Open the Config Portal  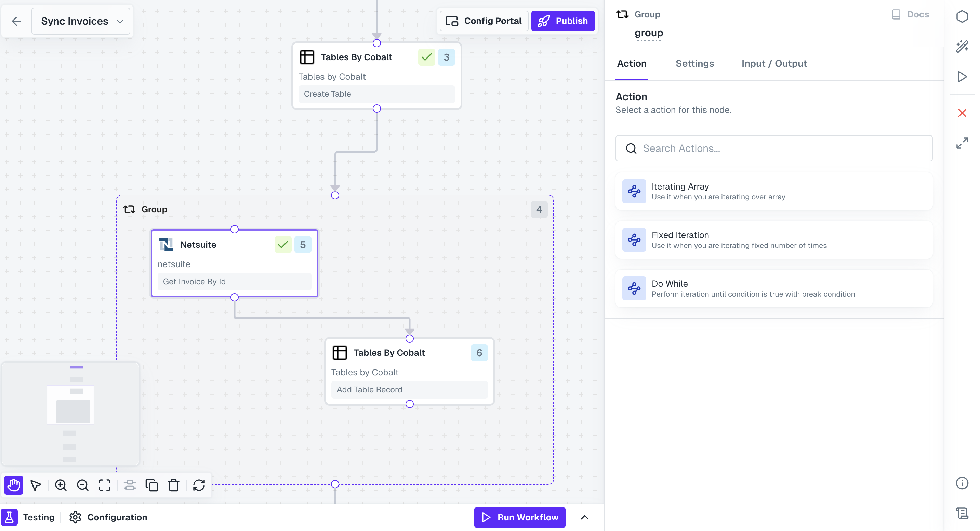point(484,21)
